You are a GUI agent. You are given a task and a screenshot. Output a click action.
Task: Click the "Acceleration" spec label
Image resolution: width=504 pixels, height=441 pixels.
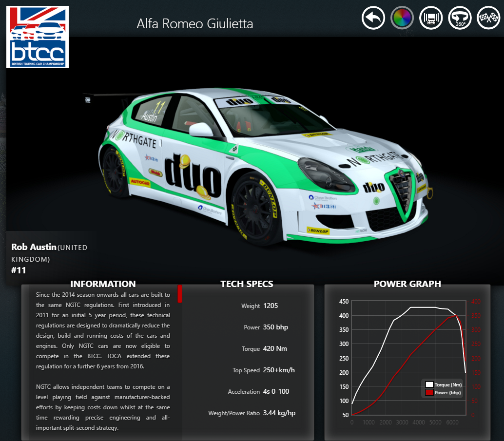[244, 391]
